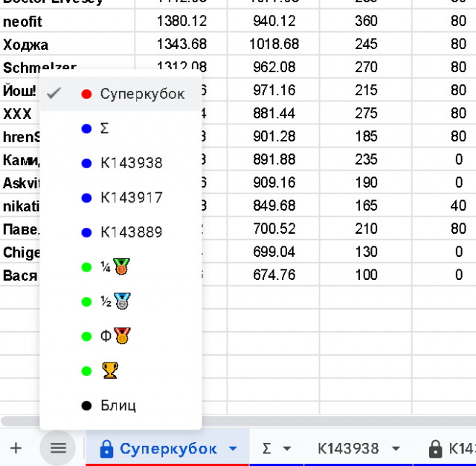Pick K143889 from the sheet list
This screenshot has height=466, width=476.
pyautogui.click(x=131, y=232)
